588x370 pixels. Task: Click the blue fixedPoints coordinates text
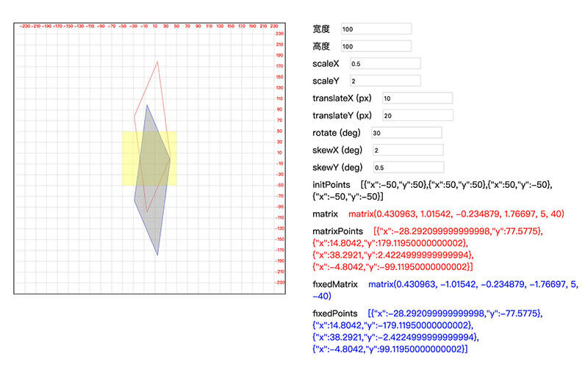coord(428,331)
